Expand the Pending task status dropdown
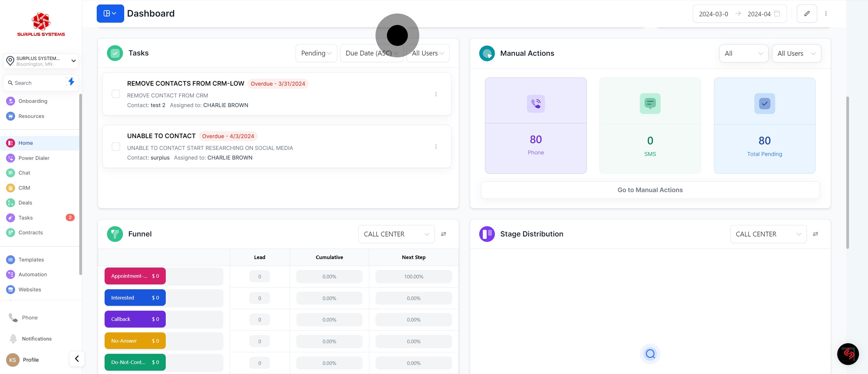The height and width of the screenshot is (374, 868). tap(316, 53)
